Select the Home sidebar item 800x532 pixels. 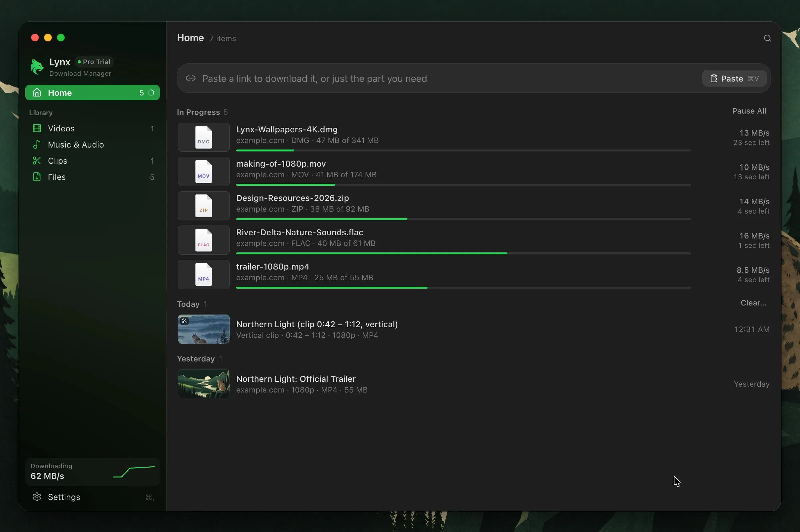click(92, 93)
